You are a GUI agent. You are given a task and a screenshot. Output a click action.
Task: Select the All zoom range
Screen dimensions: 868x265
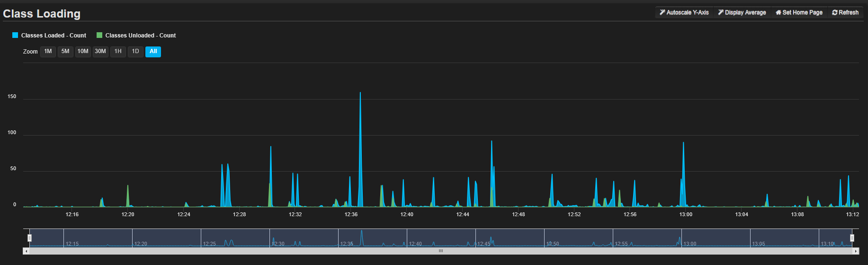pos(153,52)
